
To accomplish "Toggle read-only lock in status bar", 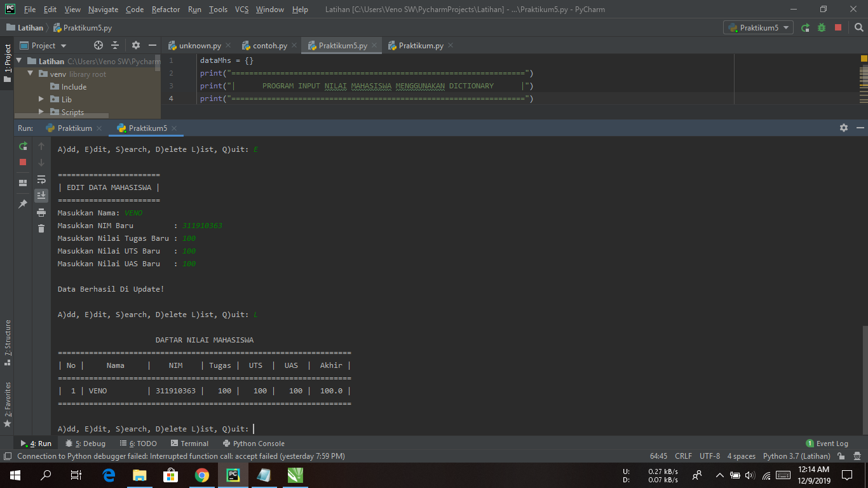I will click(841, 456).
